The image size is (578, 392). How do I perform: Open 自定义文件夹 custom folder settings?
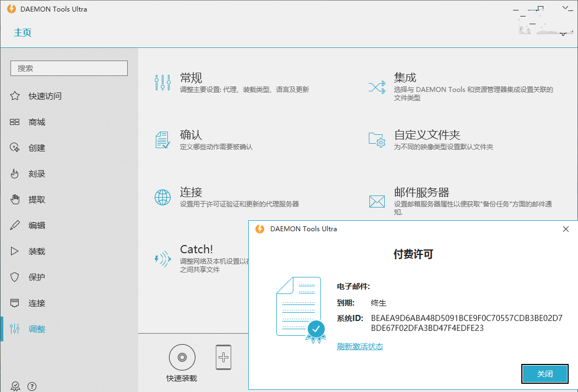tap(427, 135)
